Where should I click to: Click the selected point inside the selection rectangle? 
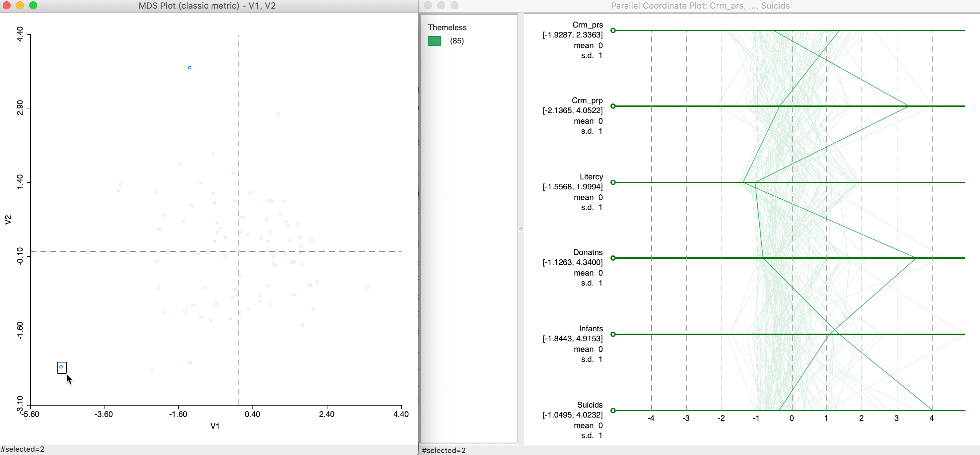[x=61, y=367]
